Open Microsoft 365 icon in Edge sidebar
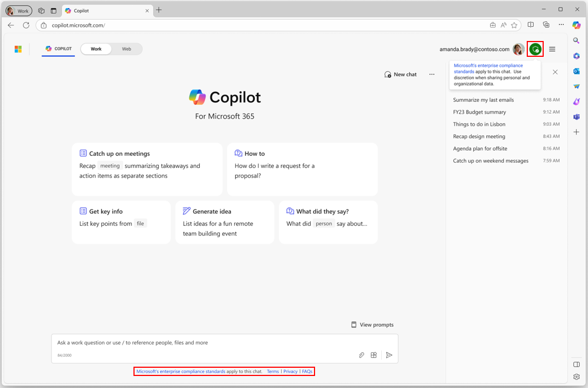 tap(577, 56)
